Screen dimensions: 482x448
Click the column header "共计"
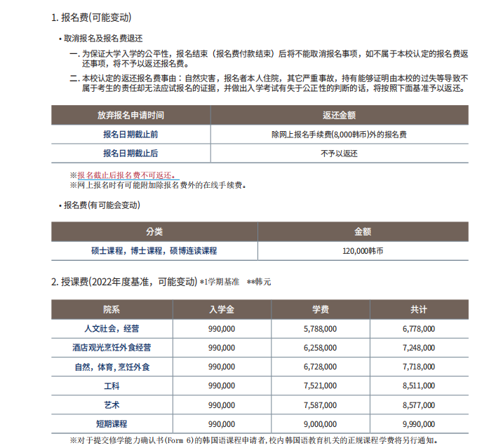[x=419, y=309]
